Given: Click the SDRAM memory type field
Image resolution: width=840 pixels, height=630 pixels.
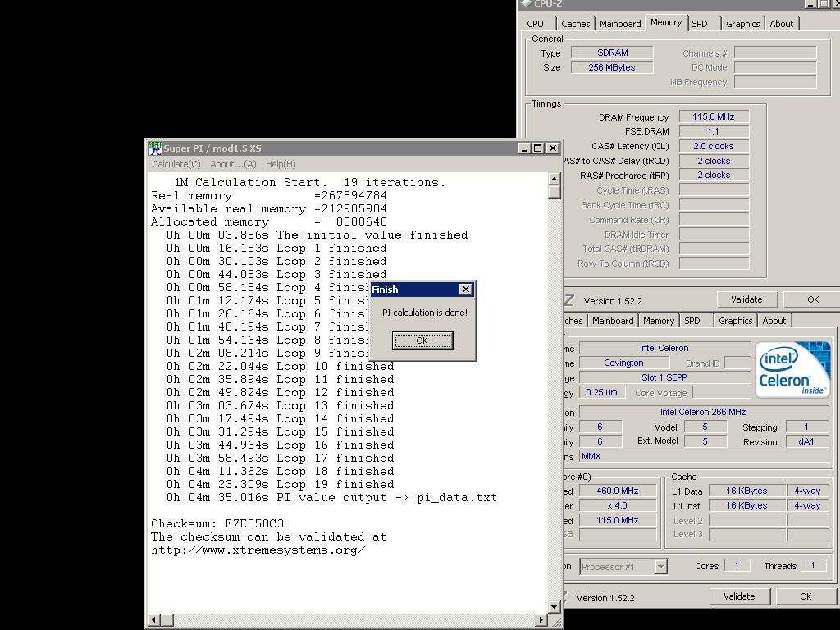Looking at the screenshot, I should click(612, 52).
